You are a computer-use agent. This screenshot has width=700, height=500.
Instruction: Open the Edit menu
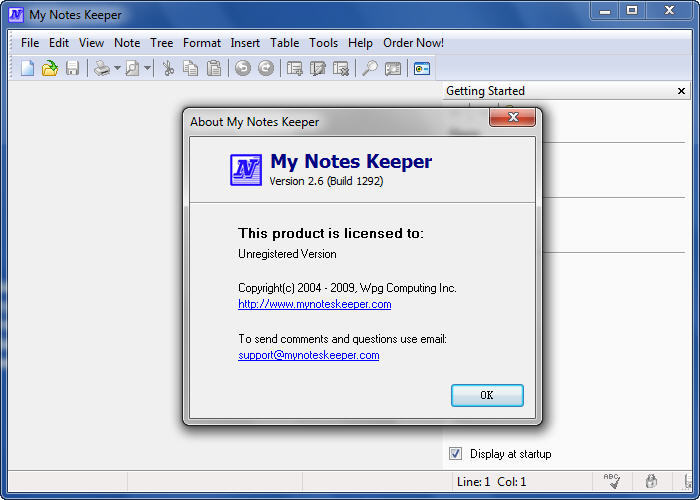pos(58,43)
